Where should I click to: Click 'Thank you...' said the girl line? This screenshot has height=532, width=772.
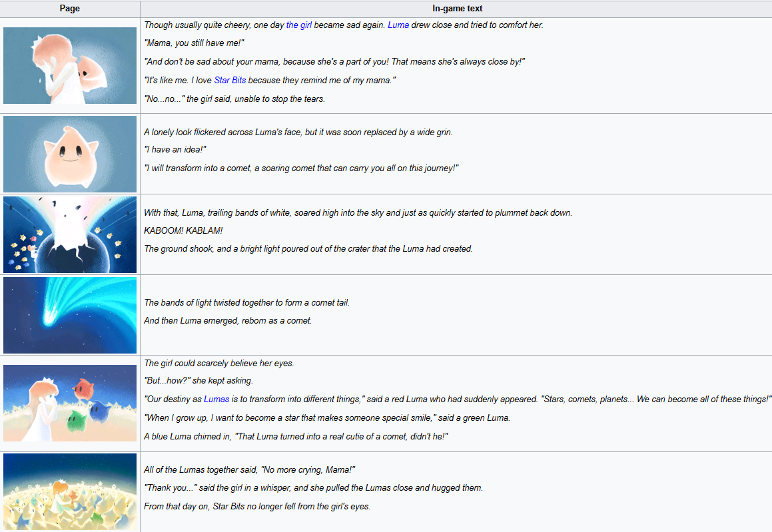314,487
